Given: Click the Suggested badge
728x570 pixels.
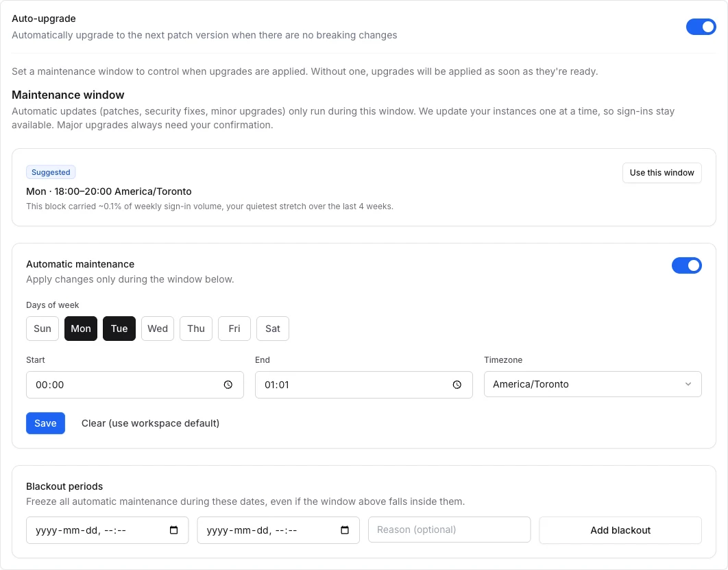Looking at the screenshot, I should pos(51,172).
